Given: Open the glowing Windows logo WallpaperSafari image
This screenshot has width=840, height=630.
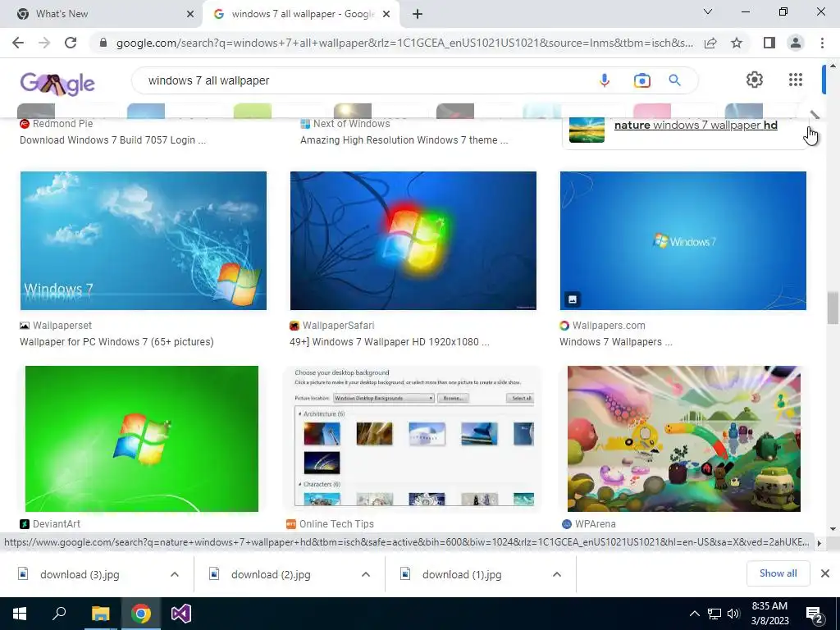Looking at the screenshot, I should [x=413, y=240].
